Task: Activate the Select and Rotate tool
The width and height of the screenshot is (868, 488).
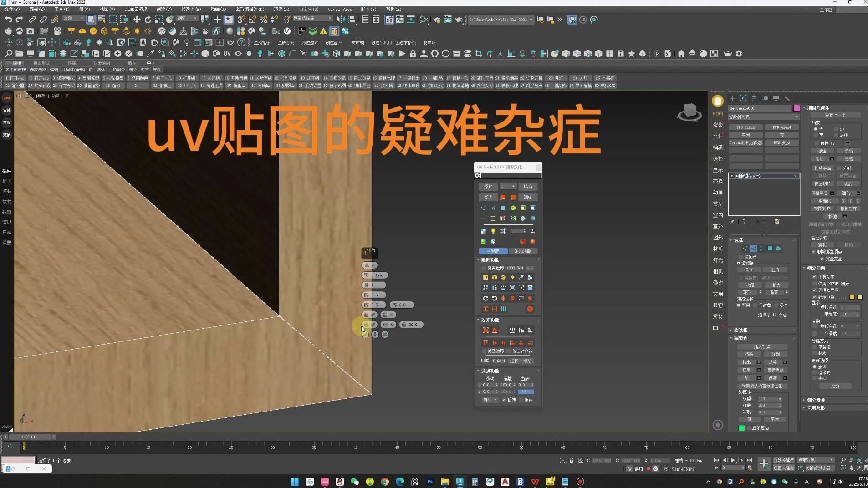Action: click(148, 20)
